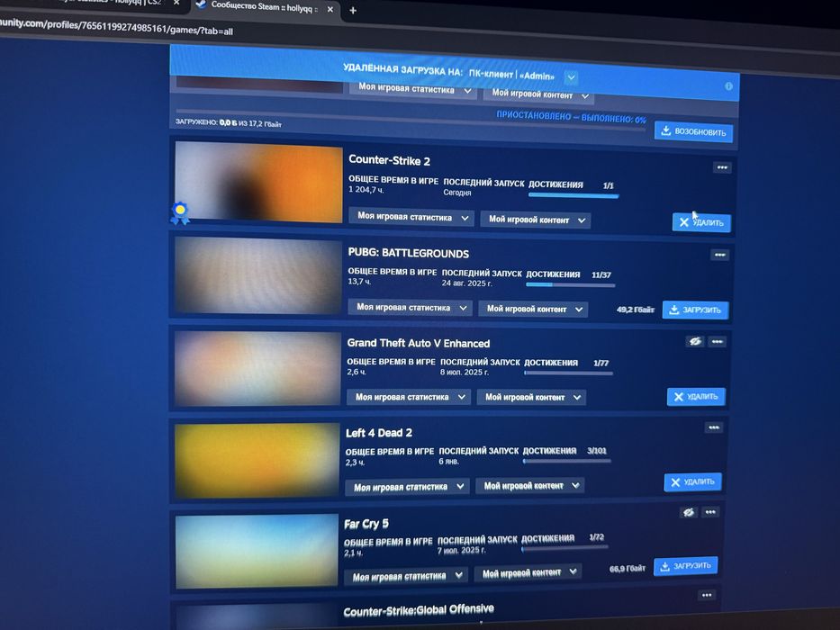Click Удалить for Grand Theft Auto V Enhanced

point(696,396)
